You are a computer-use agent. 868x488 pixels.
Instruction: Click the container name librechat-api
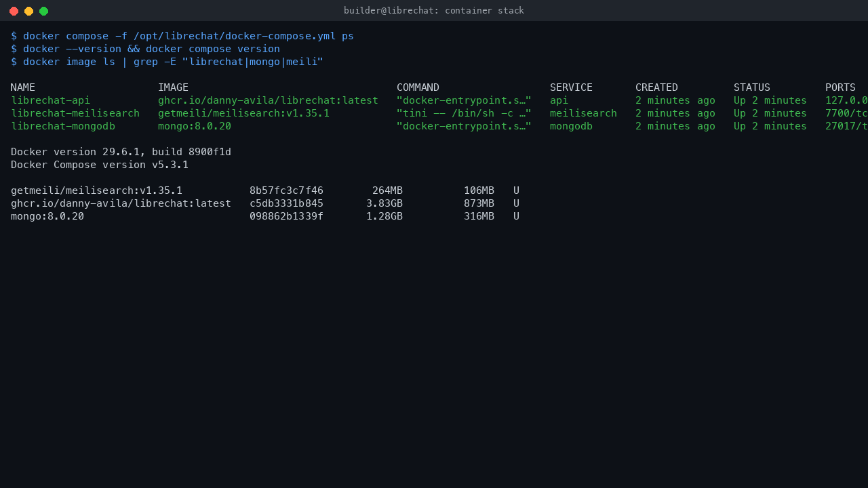click(x=50, y=100)
